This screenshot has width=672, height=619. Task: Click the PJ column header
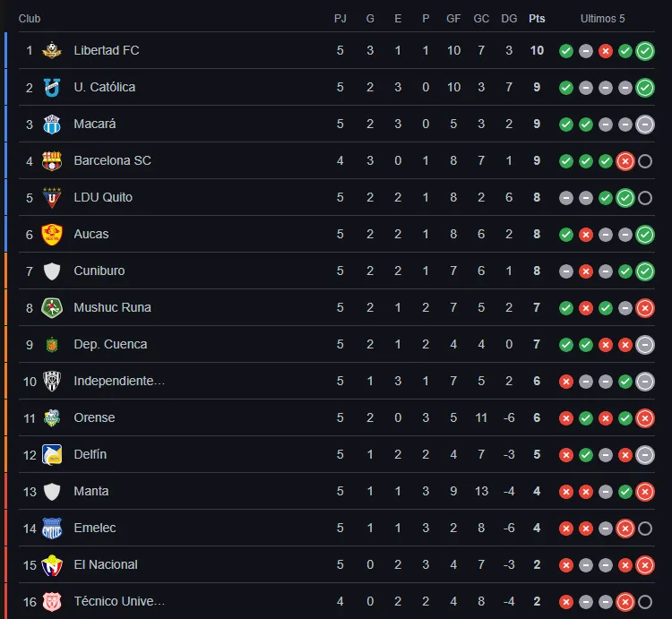point(340,19)
